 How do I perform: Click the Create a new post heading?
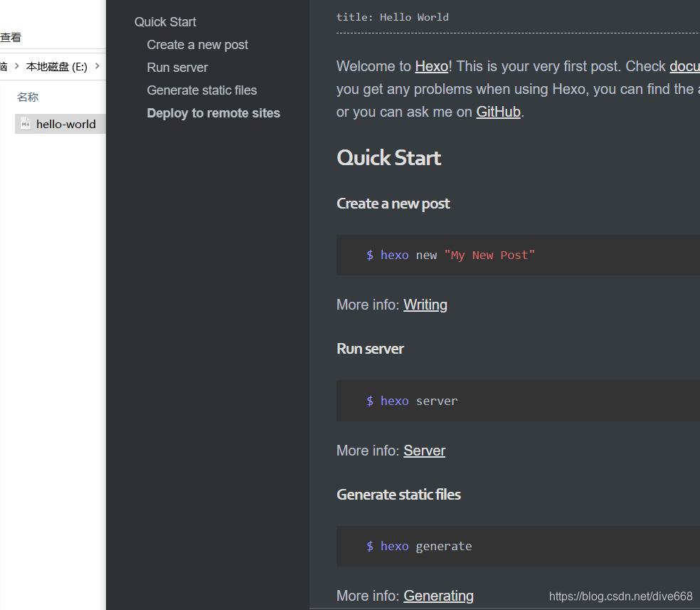pyautogui.click(x=393, y=204)
